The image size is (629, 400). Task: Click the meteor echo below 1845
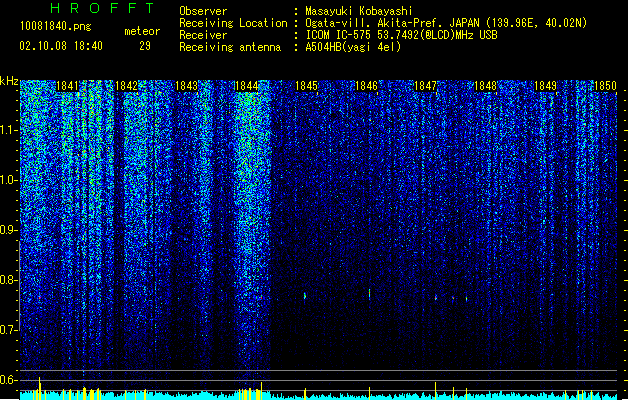coord(305,296)
